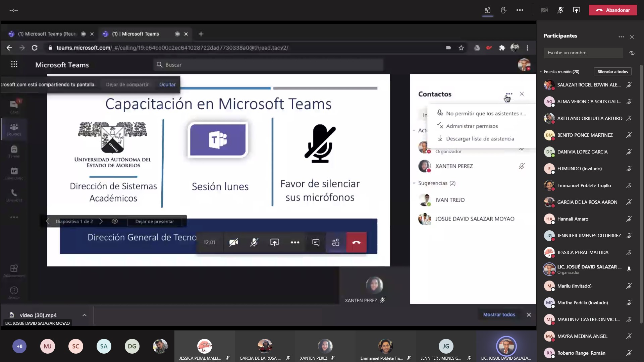
Task: Click 'Dejar de presentar' button
Action: [155, 222]
